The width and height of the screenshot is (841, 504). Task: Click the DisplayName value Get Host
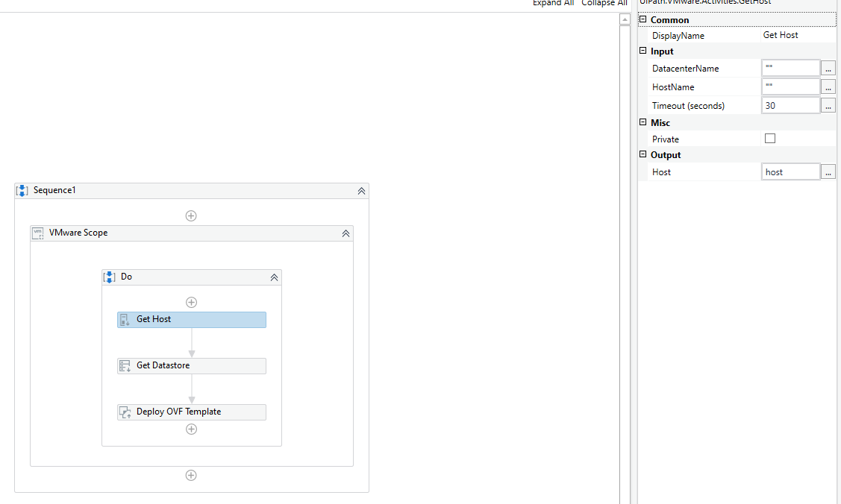(x=781, y=35)
